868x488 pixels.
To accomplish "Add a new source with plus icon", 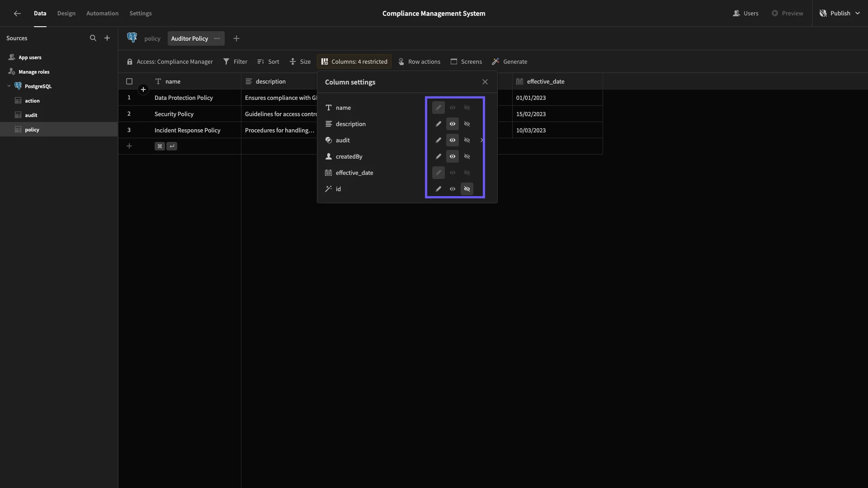I will pyautogui.click(x=107, y=38).
